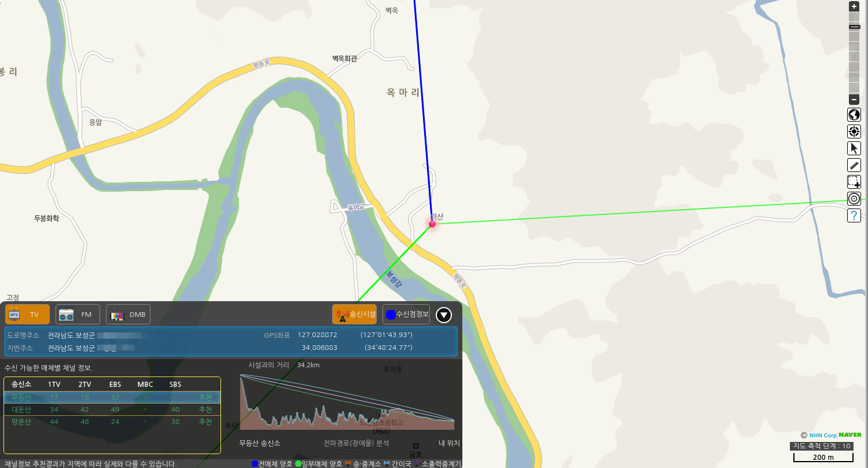Click the 지도 축척 단계 : 10 indicator
This screenshot has width=868, height=468.
(822, 446)
